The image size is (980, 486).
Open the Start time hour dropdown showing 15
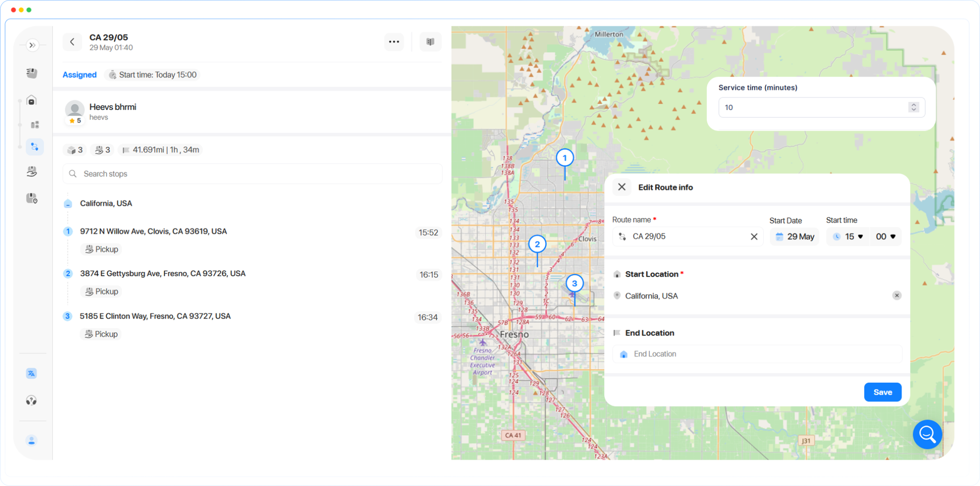coord(847,236)
